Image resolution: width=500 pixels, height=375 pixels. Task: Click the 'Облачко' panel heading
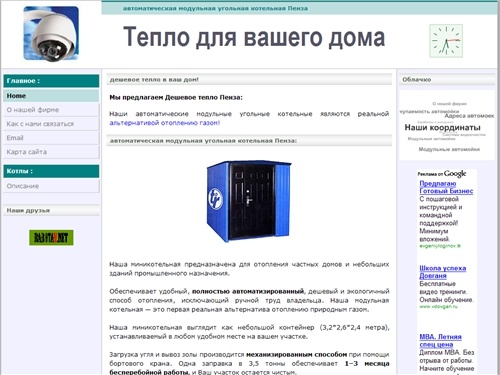point(447,79)
